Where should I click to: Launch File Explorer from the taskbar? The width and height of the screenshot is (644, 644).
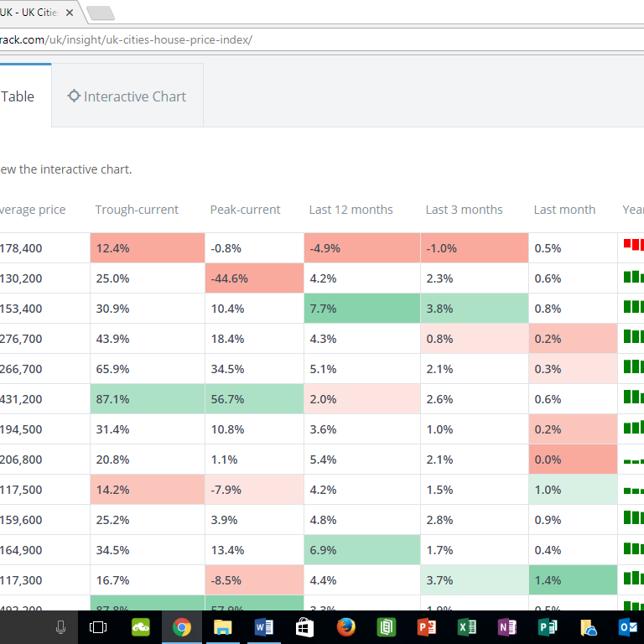[222, 627]
